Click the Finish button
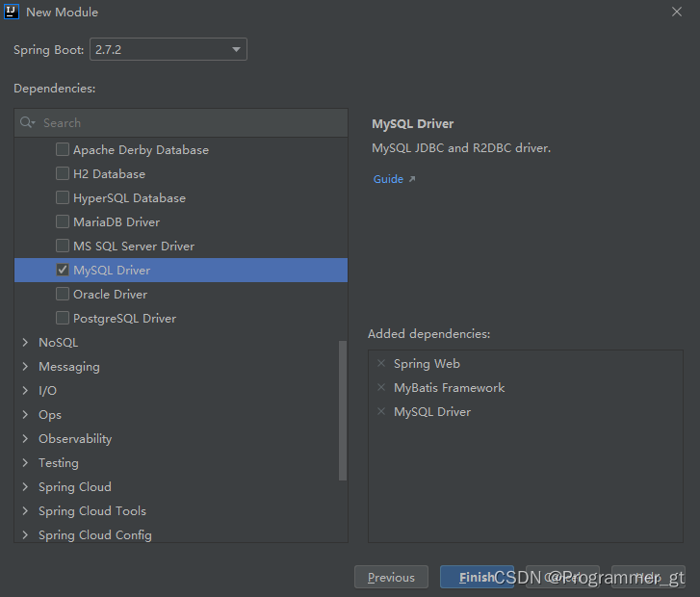This screenshot has width=700, height=597. coord(477,577)
